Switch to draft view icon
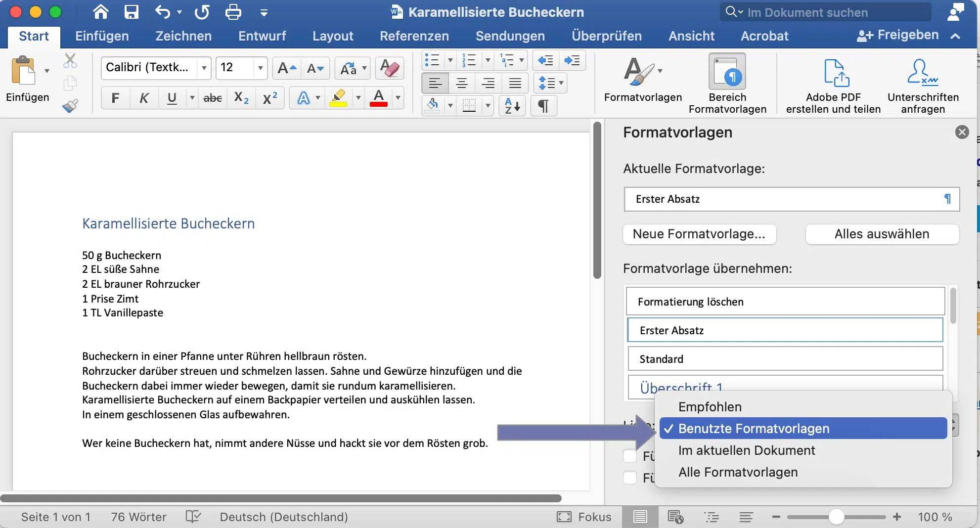Image resolution: width=980 pixels, height=528 pixels. pos(746,517)
